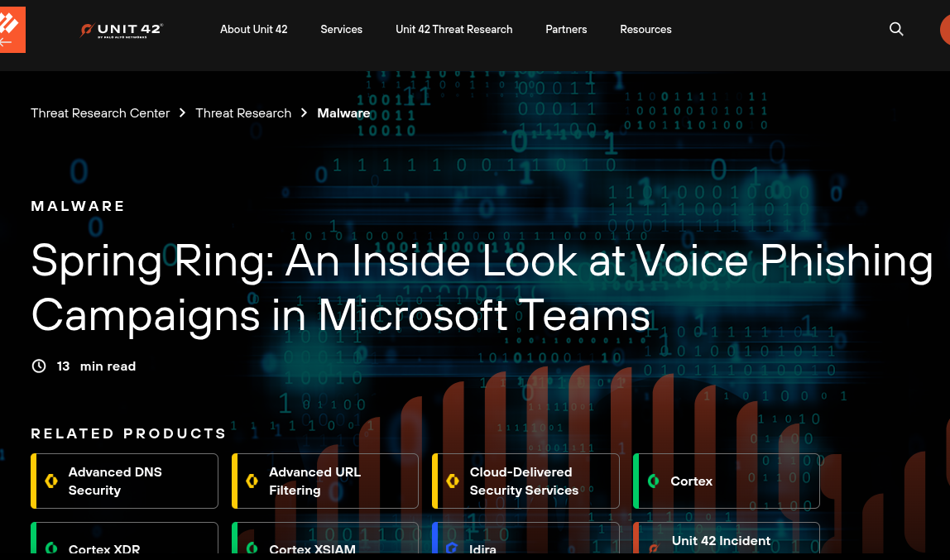Click the yellow icon on Cloud-Delivered Security Services
Screen dimensions: 950x560
coord(453,481)
